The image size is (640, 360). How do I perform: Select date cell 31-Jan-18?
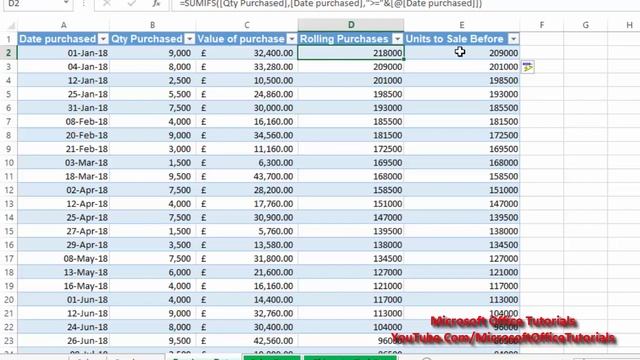(64, 108)
